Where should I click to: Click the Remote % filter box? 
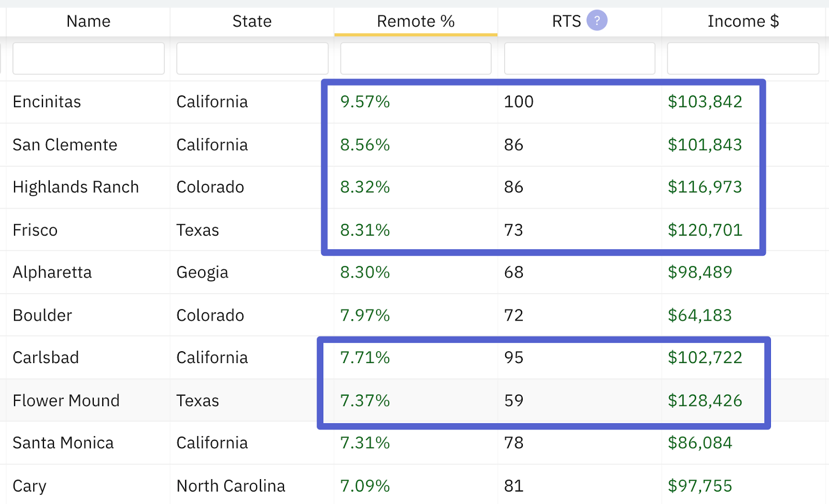click(x=416, y=59)
